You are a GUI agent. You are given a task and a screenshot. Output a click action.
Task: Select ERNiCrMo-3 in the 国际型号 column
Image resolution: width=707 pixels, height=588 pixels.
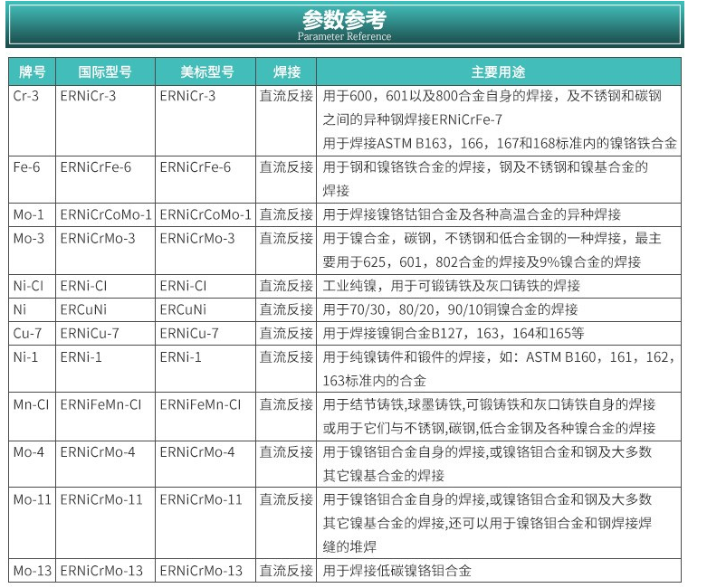click(98, 238)
